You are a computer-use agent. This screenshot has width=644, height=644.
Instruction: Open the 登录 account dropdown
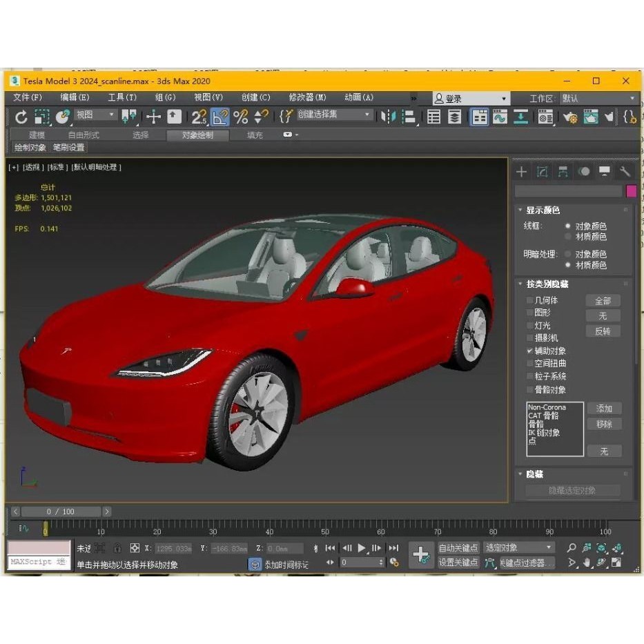[x=471, y=99]
